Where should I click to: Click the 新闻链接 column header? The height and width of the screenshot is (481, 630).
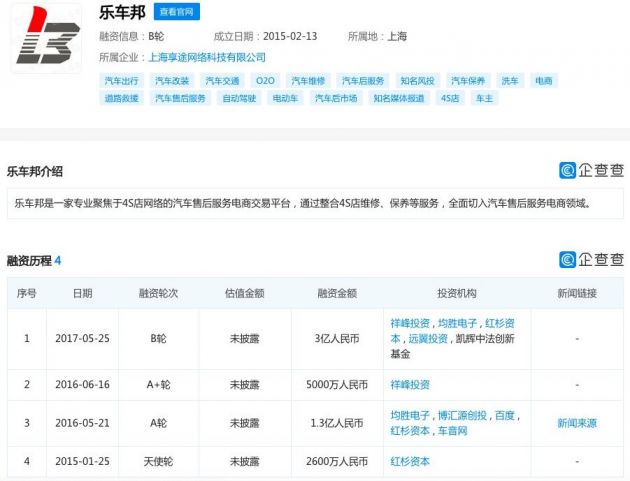pyautogui.click(x=577, y=293)
